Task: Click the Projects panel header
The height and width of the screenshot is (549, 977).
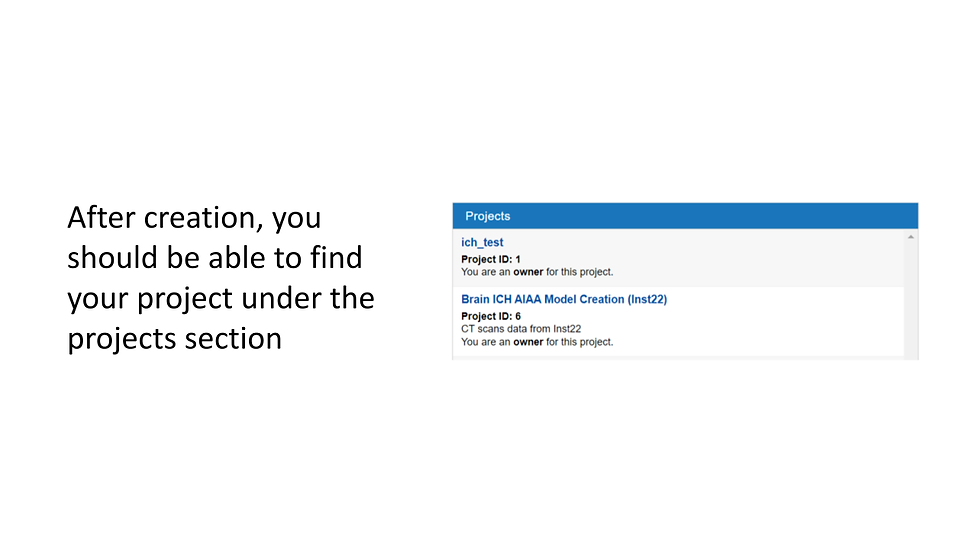Action: [684, 216]
